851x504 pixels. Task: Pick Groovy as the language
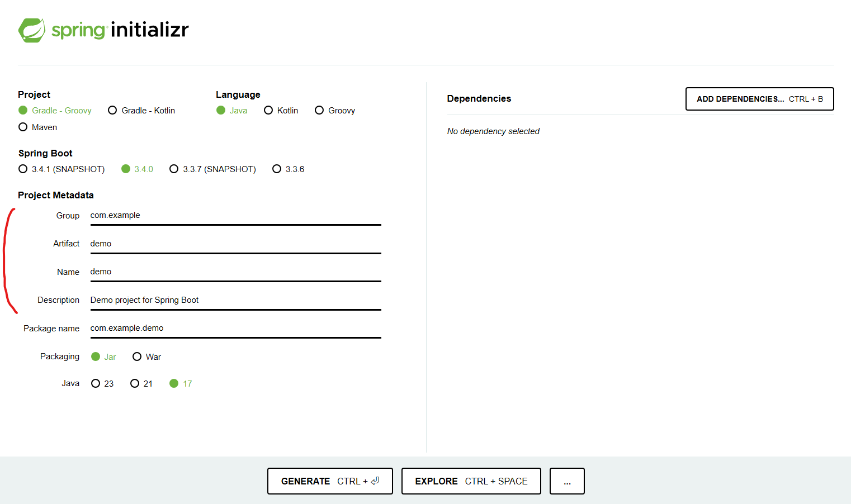coord(335,111)
